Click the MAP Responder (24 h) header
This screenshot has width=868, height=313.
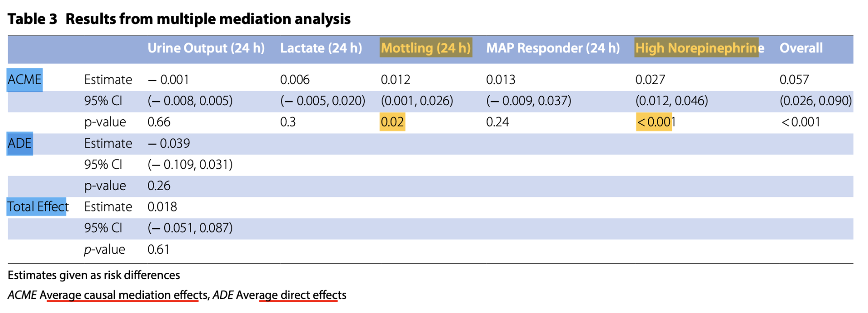click(552, 48)
